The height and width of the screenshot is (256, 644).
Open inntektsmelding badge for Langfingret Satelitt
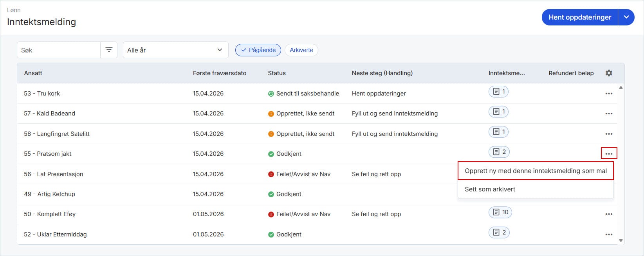coord(498,132)
